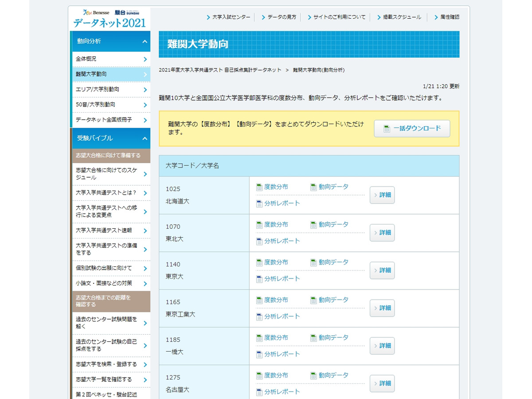Open 志望大合格に向けてのスケジュール sidebar item
Screen dimensions: 532x399
pos(111,174)
